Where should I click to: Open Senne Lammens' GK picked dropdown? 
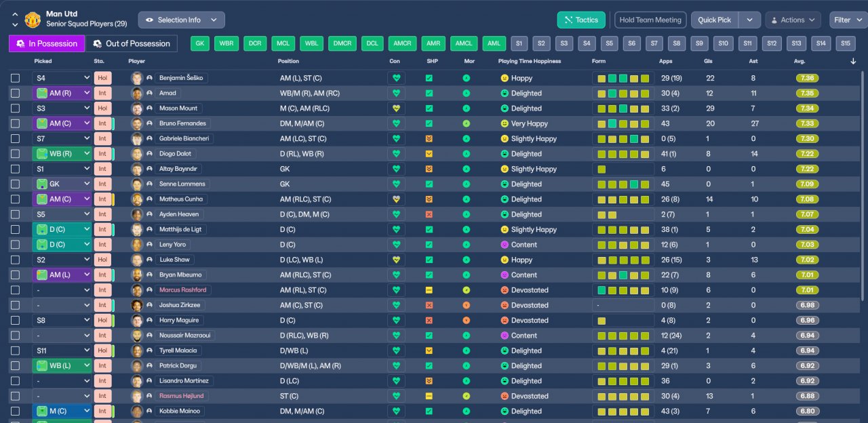pos(62,184)
